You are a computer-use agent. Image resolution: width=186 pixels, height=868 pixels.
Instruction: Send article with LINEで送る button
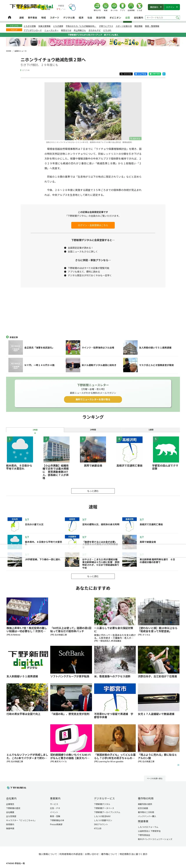(155, 74)
